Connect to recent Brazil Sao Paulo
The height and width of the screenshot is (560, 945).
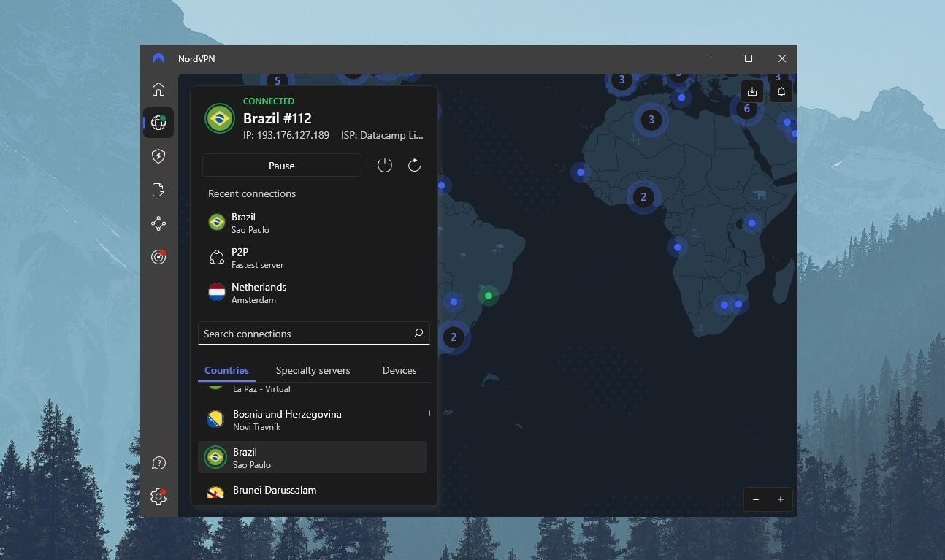pyautogui.click(x=314, y=223)
